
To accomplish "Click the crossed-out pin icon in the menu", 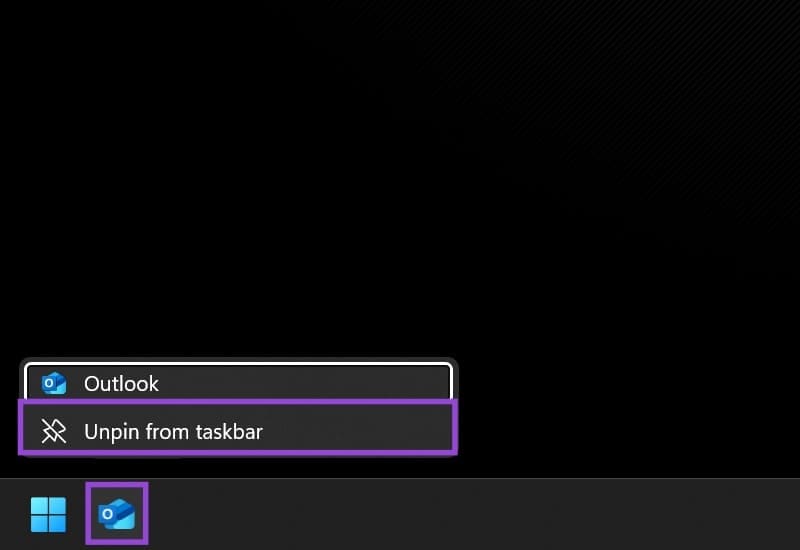I will (x=54, y=432).
